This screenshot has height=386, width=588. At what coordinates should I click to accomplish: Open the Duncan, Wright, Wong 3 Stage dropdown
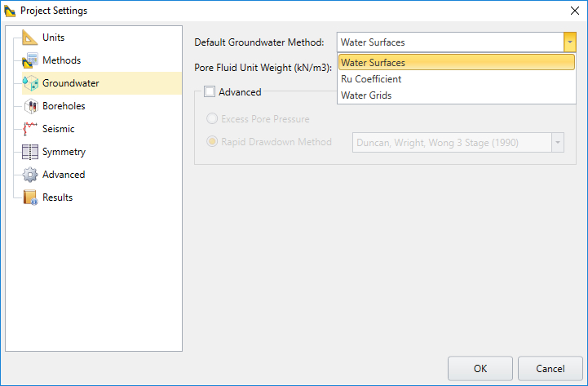point(558,143)
